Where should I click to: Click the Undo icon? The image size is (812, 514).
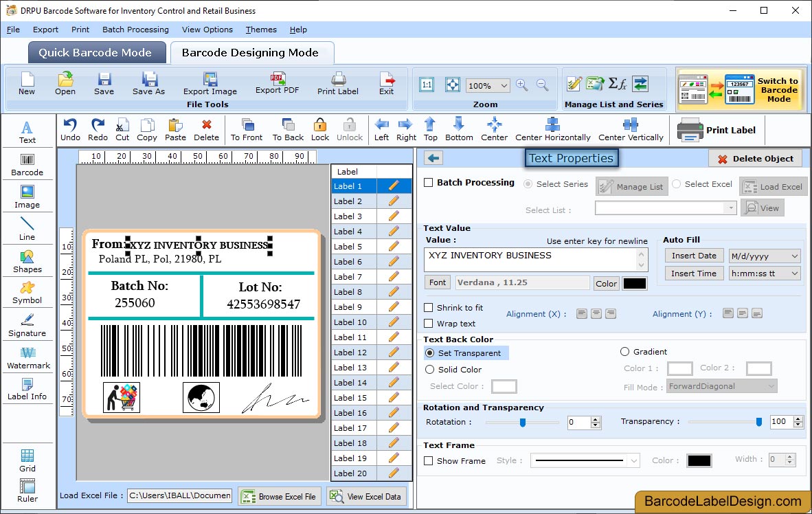70,130
